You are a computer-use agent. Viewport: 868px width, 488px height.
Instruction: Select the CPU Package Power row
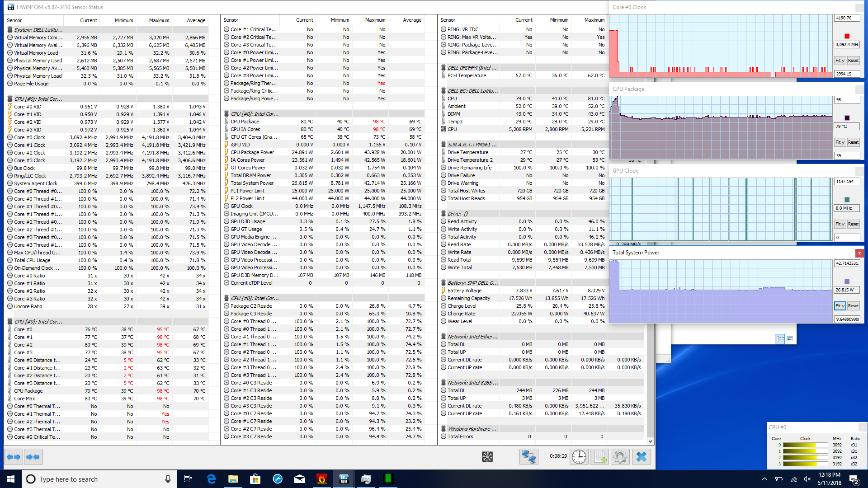click(x=324, y=152)
